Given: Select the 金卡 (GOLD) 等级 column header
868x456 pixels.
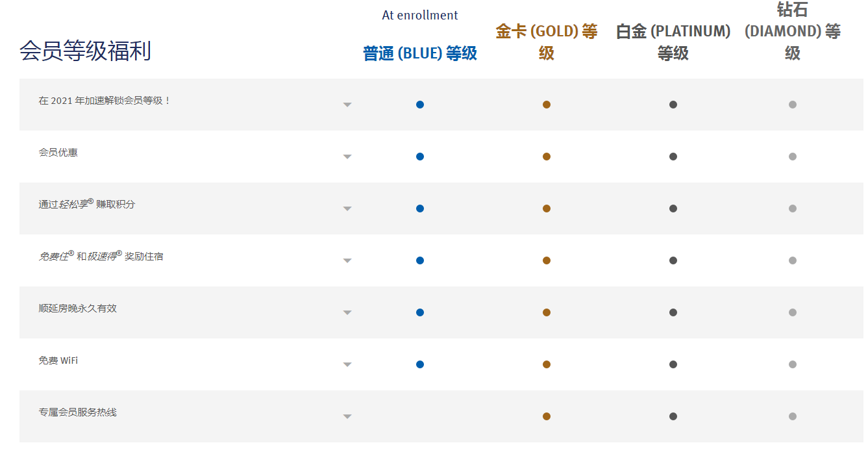Looking at the screenshot, I should click(547, 42).
